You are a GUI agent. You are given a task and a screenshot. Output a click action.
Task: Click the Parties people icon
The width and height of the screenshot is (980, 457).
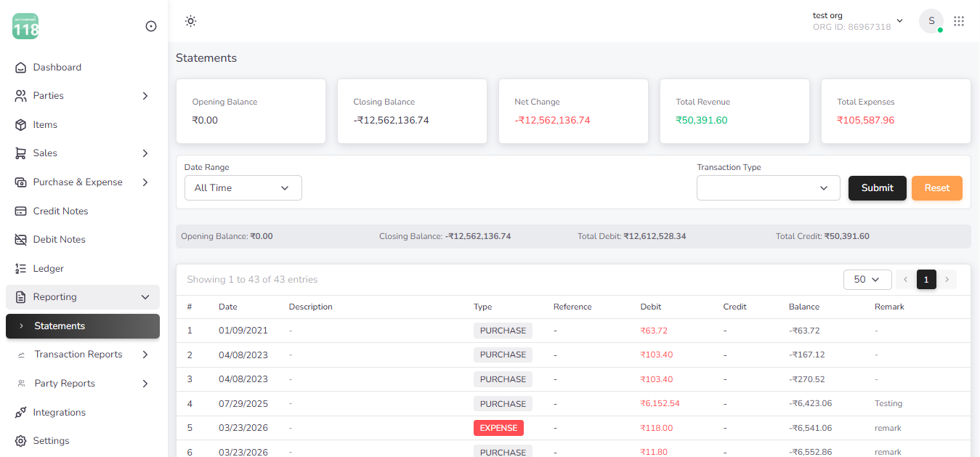pyautogui.click(x=20, y=96)
